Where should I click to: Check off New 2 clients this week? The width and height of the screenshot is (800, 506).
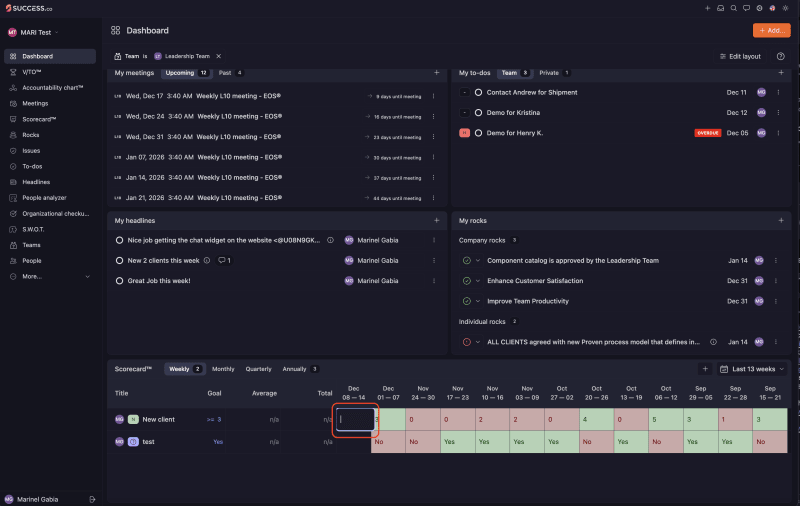(119, 261)
